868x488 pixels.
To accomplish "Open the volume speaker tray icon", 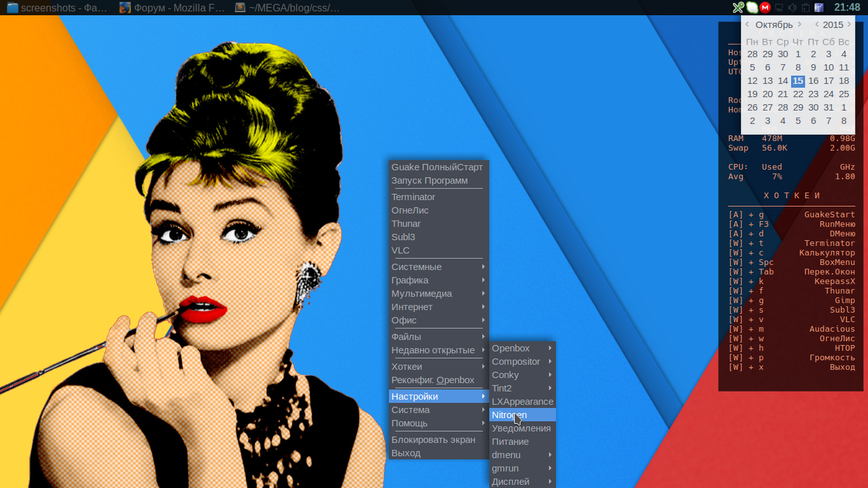I will point(792,8).
